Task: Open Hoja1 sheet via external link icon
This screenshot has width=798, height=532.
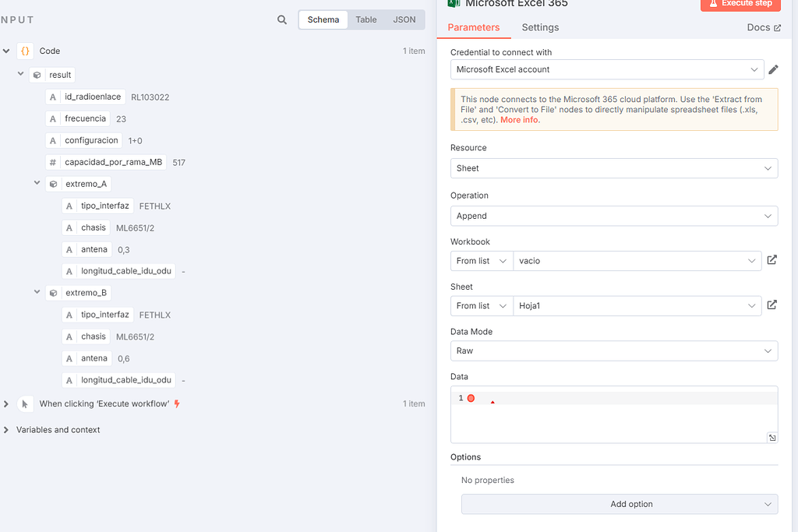Action: click(772, 305)
